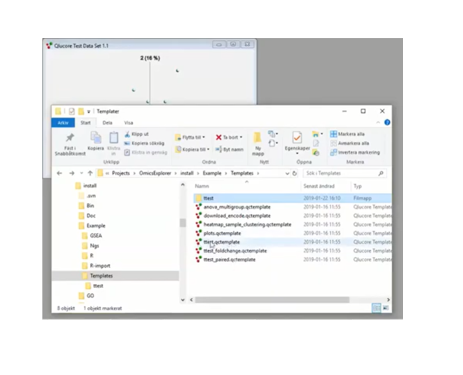Click the Ny mapp (new folder) icon
Screen dimensions: 463x375
257,138
